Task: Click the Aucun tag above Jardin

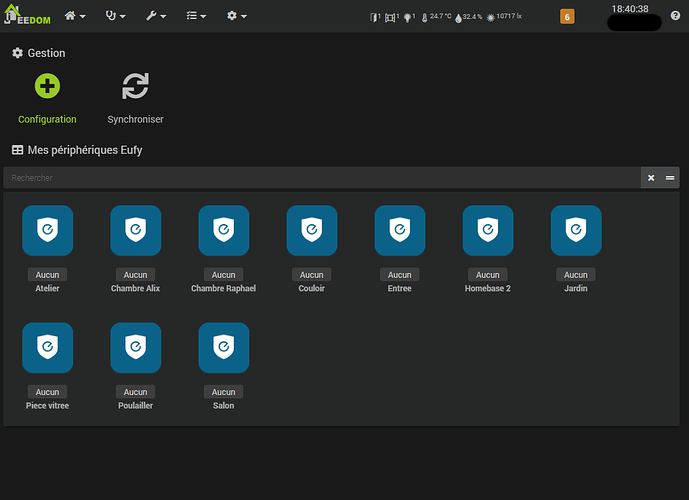Action: (576, 275)
